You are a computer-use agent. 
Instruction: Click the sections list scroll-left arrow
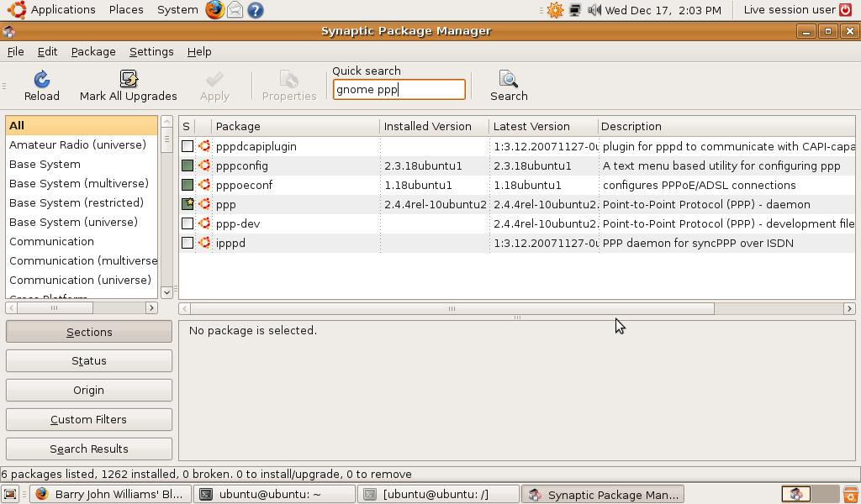pos(12,308)
